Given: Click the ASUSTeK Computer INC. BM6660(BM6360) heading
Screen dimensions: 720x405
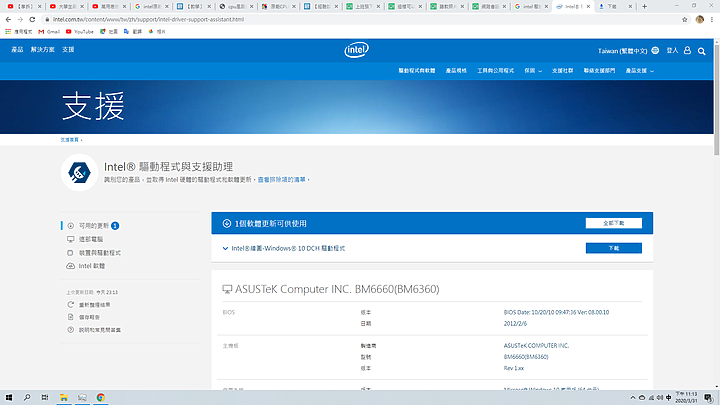Looking at the screenshot, I should point(337,289).
